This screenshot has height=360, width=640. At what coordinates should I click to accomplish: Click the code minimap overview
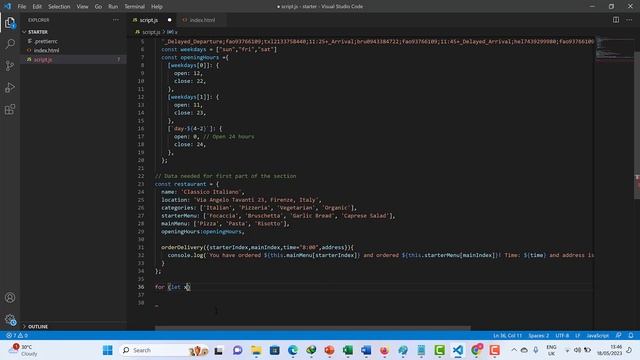coord(614,49)
